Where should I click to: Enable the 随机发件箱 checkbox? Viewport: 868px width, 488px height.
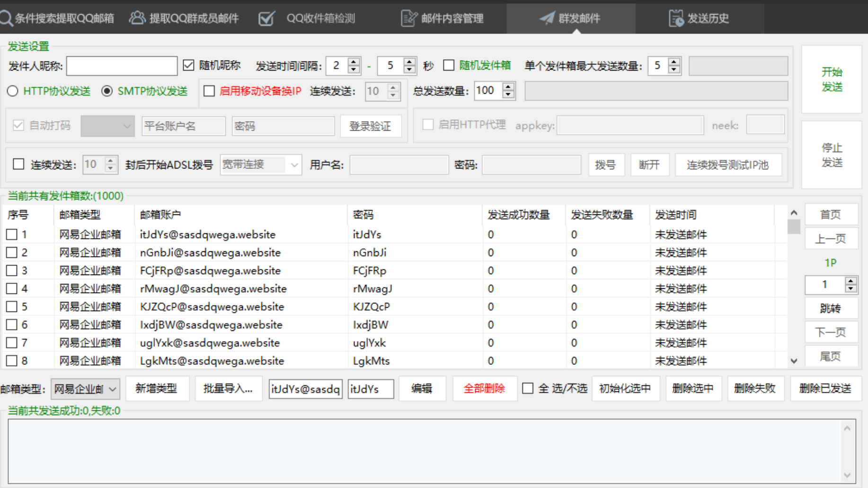[449, 65]
